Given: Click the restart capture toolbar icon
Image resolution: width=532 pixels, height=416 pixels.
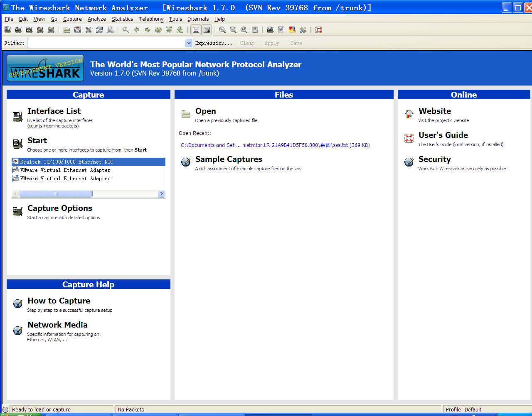Looking at the screenshot, I should coord(51,30).
